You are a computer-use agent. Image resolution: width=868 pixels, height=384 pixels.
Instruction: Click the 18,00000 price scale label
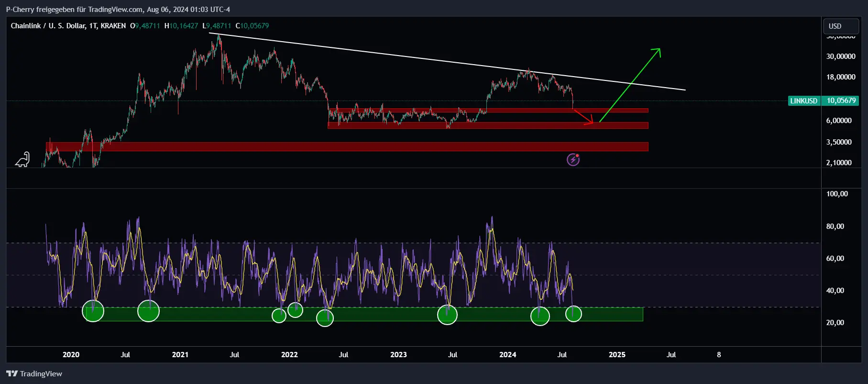click(x=841, y=77)
